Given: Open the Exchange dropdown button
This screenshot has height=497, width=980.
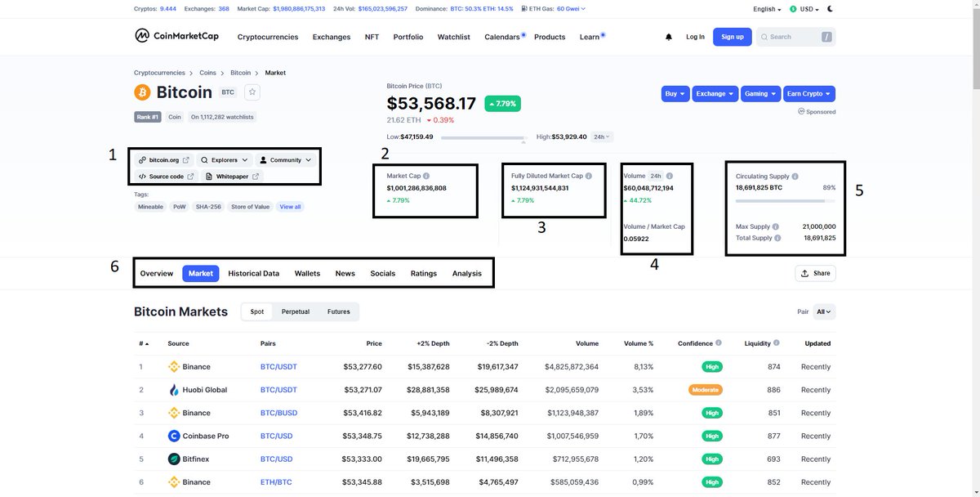Looking at the screenshot, I should (715, 94).
